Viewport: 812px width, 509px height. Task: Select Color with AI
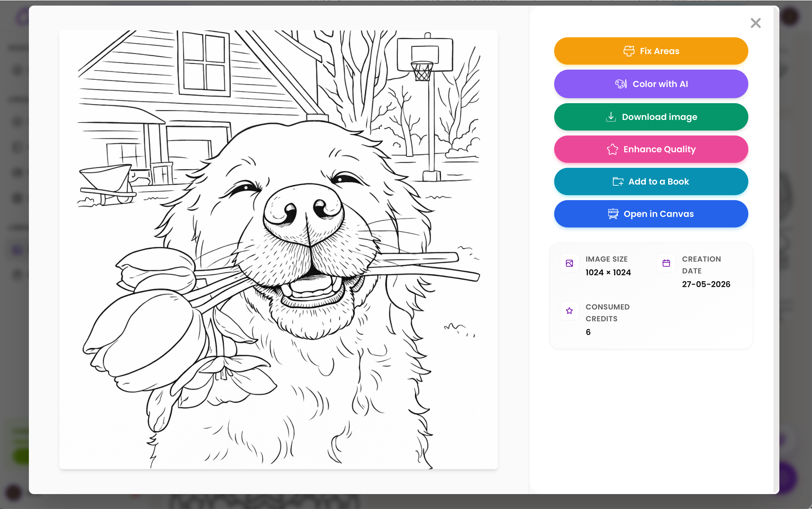coord(651,84)
